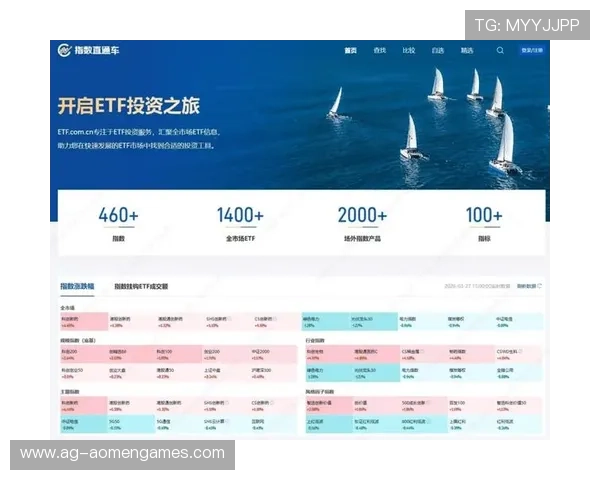
Task: Click the 460+ 指数 stat
Action: pos(118,224)
